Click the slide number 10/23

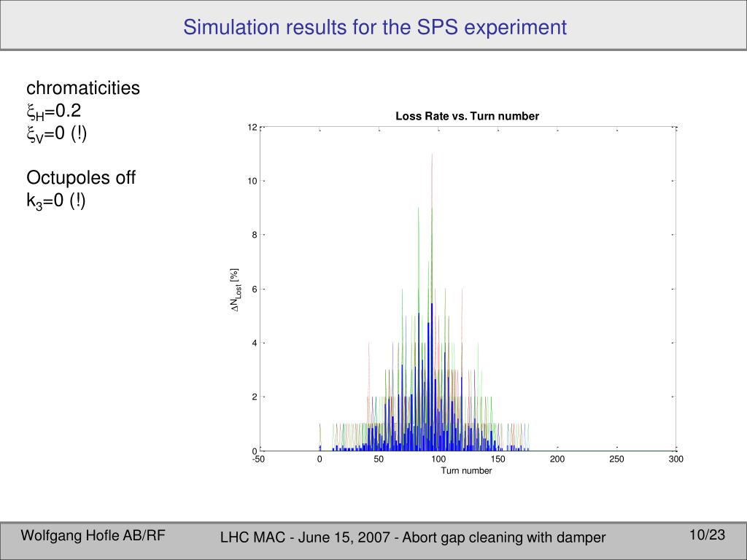pos(708,535)
